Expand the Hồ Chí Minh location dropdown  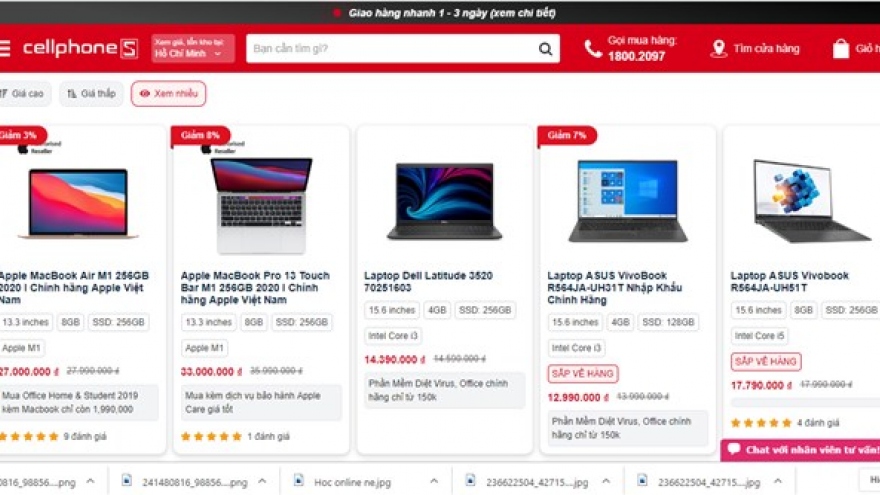(x=193, y=48)
